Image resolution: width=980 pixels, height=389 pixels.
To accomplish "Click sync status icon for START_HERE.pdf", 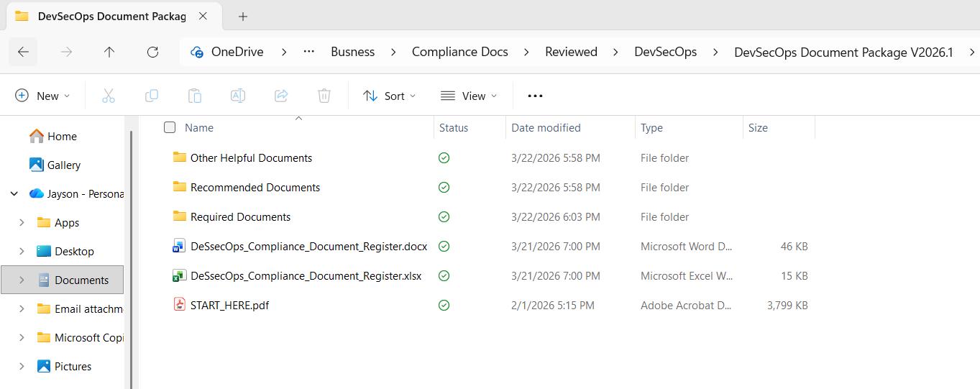I will pyautogui.click(x=444, y=306).
